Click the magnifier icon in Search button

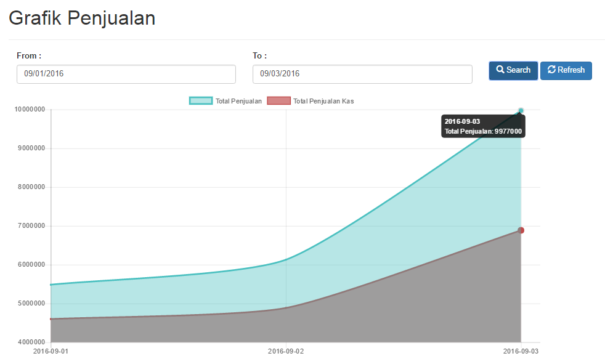tap(500, 70)
